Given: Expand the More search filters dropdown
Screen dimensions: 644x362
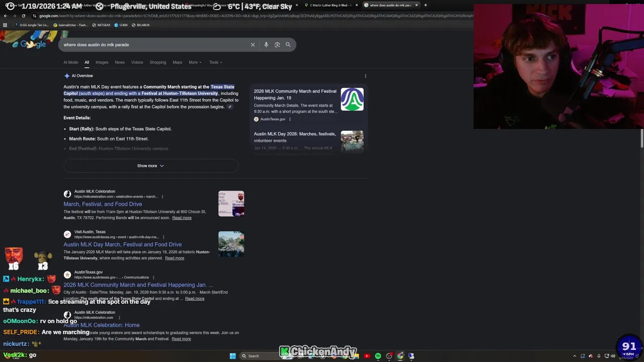Looking at the screenshot, I should pyautogui.click(x=195, y=62).
